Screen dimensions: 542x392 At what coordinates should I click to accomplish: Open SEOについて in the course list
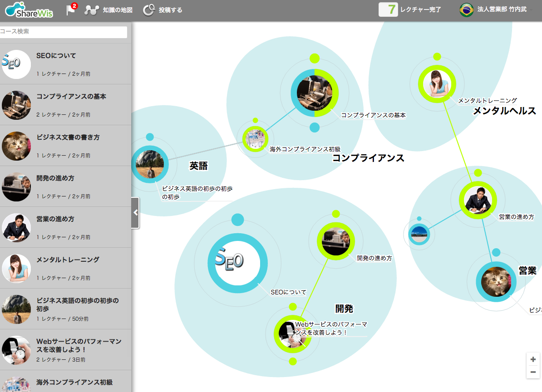pos(56,56)
